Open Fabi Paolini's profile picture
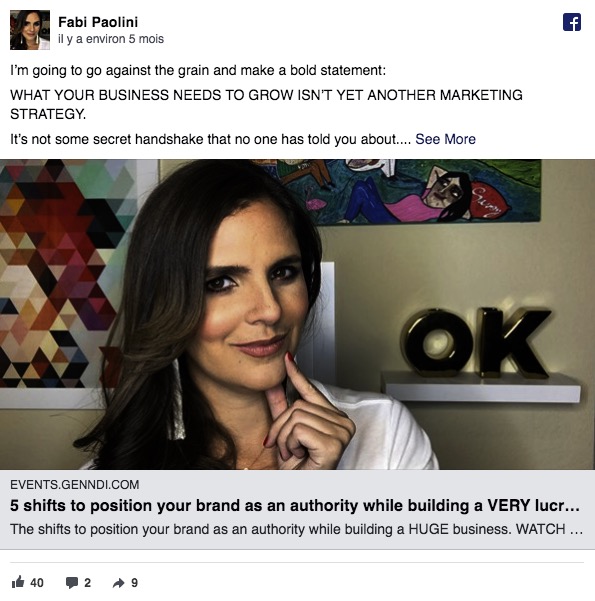 [30, 30]
